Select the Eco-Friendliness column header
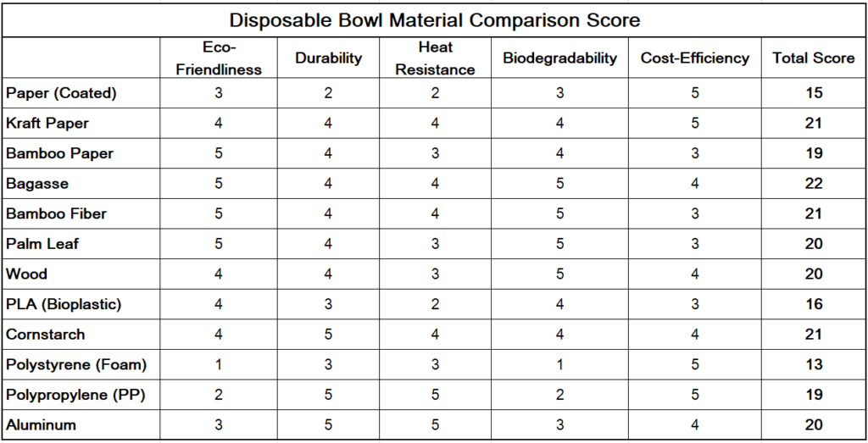This screenshot has height=443, width=868. (220, 58)
